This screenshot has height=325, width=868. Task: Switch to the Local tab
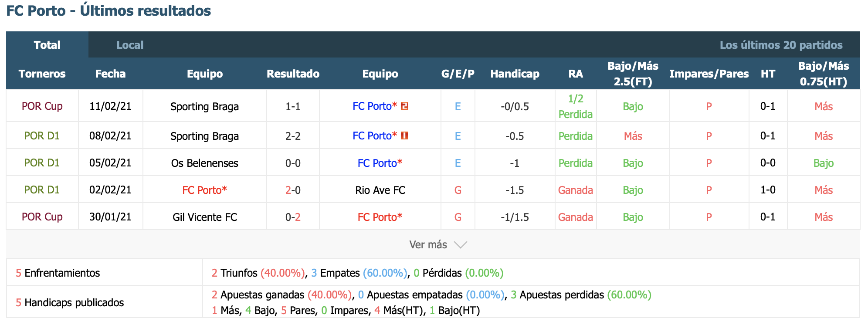(x=130, y=45)
